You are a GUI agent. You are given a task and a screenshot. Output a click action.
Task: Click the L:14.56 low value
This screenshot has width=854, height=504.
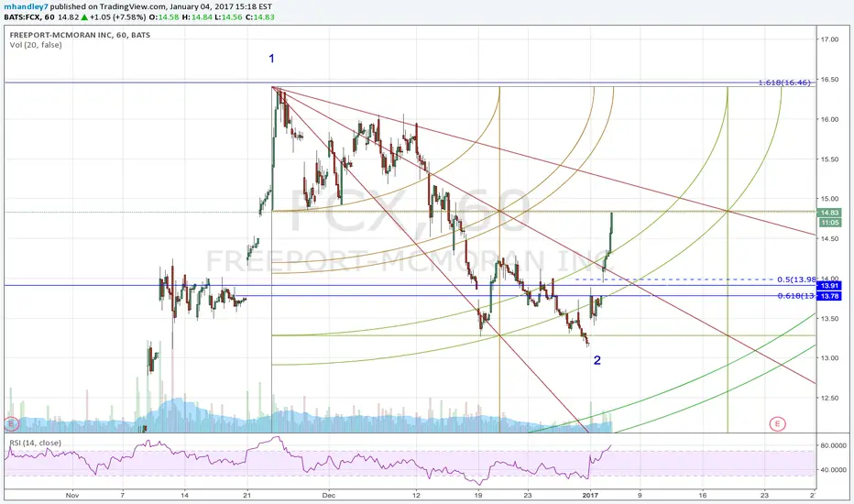[227, 16]
